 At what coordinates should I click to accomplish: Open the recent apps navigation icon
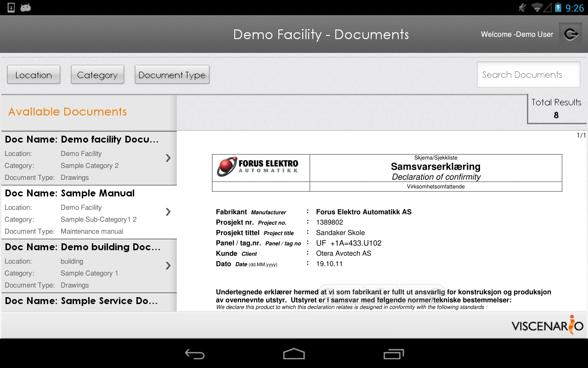tap(393, 354)
